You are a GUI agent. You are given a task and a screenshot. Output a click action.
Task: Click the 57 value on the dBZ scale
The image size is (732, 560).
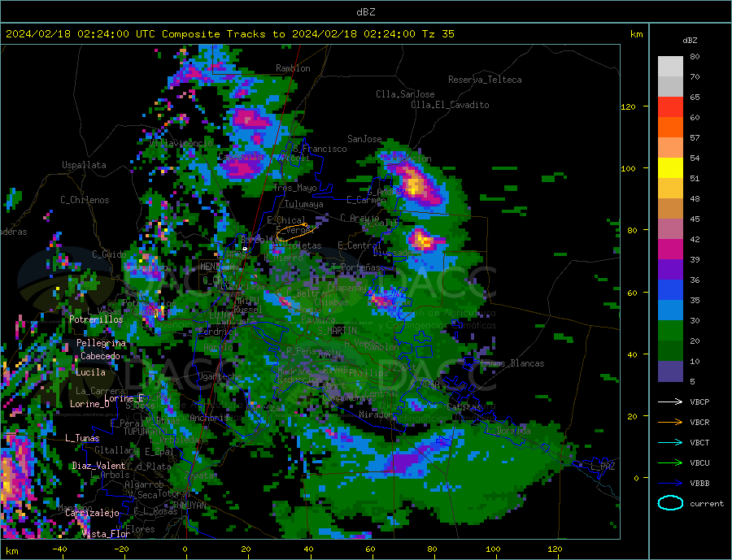coord(695,137)
